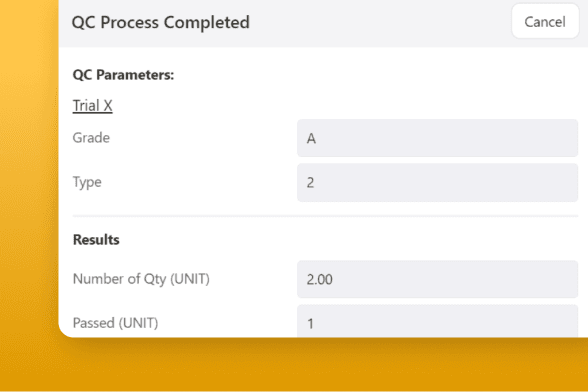588x392 pixels.
Task: Click the Grade label
Action: (91, 138)
